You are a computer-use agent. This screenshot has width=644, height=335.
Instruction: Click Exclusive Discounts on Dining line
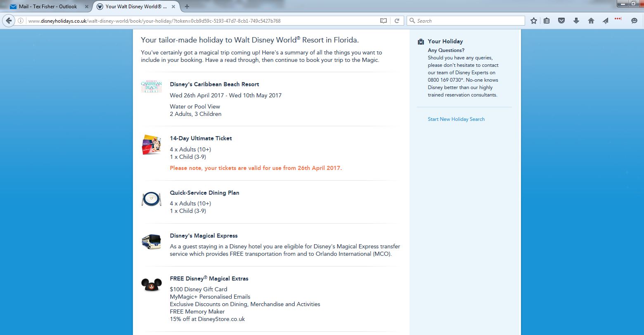pos(245,304)
